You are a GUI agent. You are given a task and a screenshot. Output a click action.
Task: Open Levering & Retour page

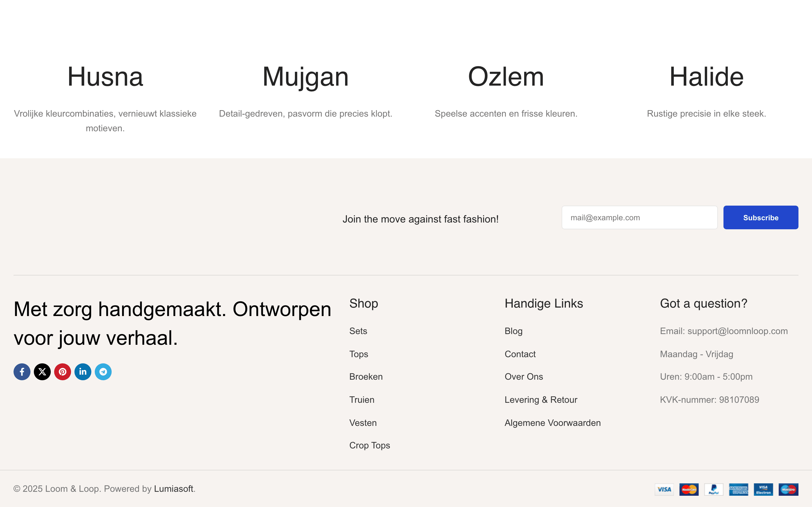[541, 399]
